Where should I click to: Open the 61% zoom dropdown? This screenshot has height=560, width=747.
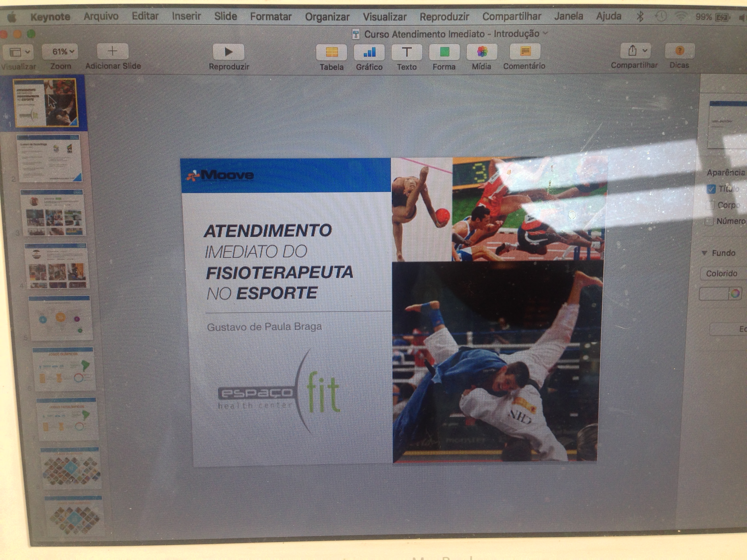pyautogui.click(x=62, y=52)
